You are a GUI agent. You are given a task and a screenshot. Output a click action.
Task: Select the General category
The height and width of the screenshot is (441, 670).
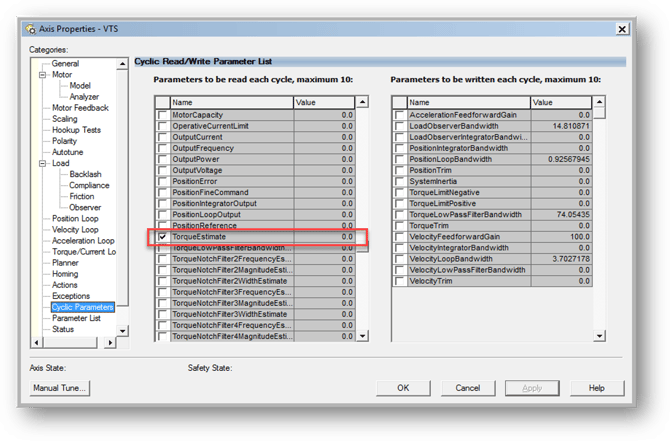pos(65,64)
